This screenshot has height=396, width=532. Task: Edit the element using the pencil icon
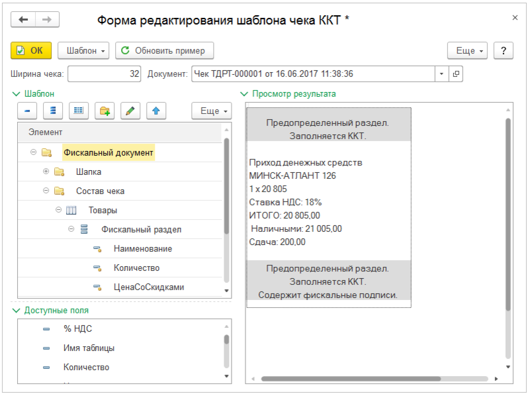point(130,111)
